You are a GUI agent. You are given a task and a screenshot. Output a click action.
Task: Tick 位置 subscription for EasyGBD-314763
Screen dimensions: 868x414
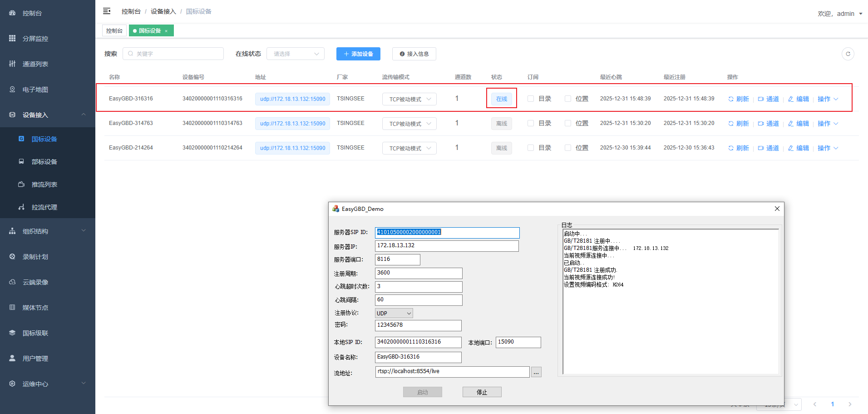568,123
